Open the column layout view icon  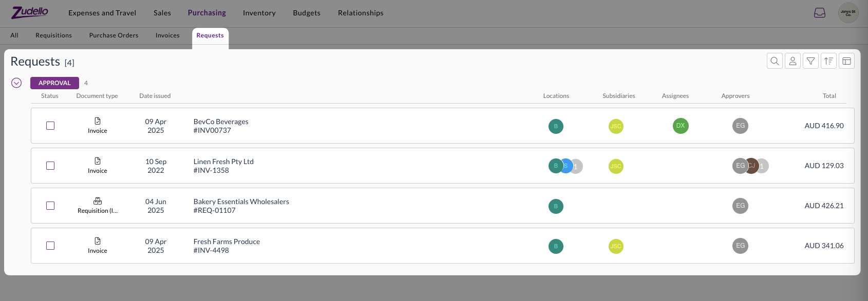pos(846,61)
